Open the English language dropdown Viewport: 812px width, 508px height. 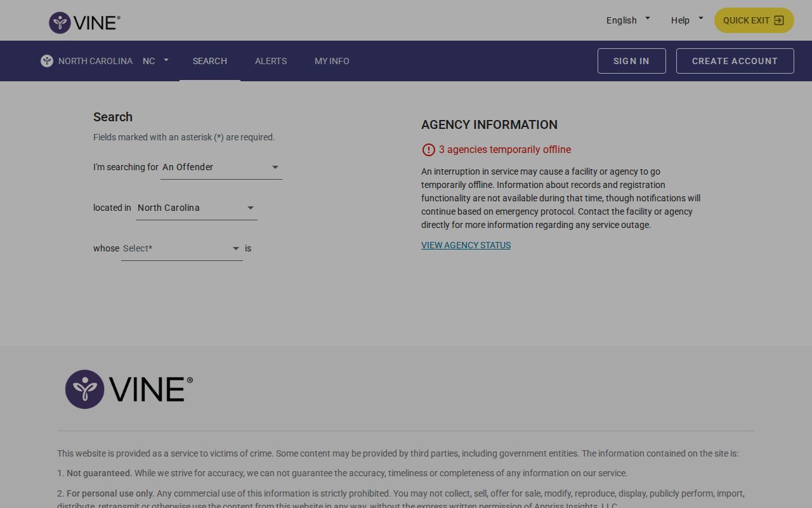point(628,20)
